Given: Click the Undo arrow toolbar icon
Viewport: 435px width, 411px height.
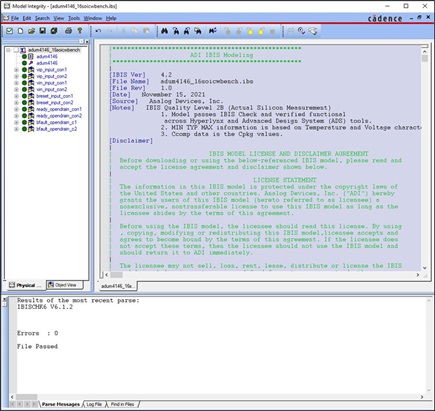Looking at the screenshot, I should tap(98, 31).
